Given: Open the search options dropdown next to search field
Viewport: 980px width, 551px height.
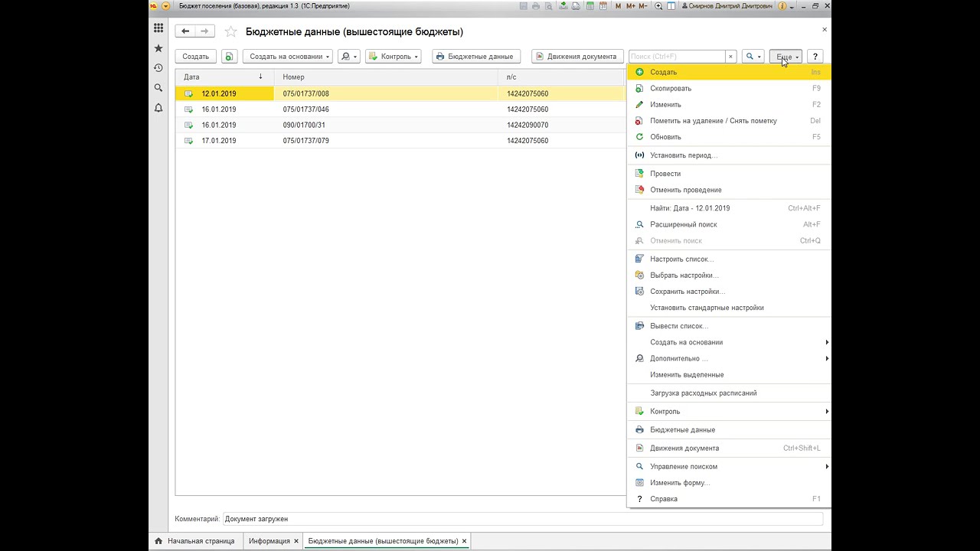Looking at the screenshot, I should coord(753,57).
